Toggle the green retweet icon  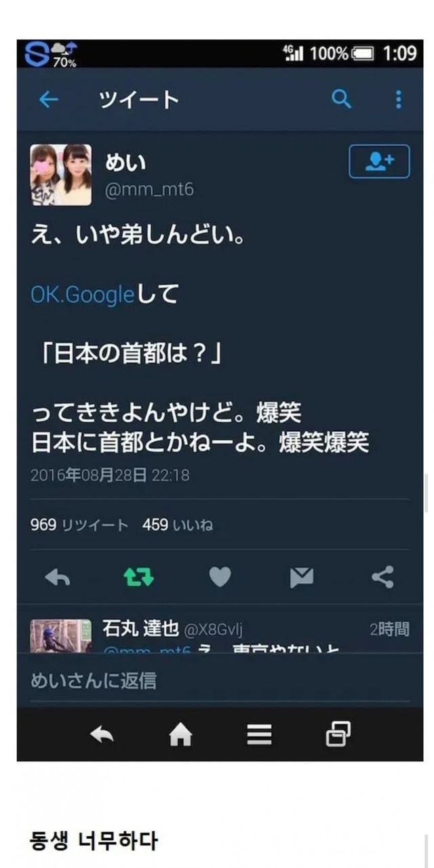139,577
